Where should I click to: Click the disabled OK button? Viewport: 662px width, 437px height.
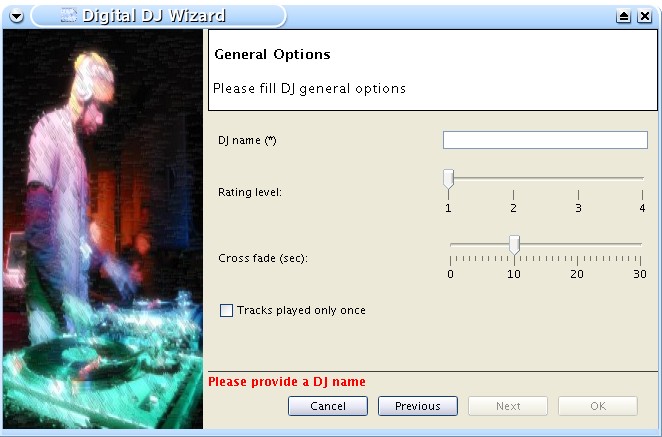pyautogui.click(x=598, y=406)
